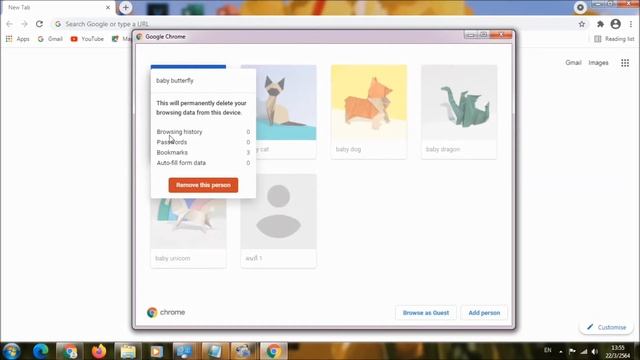Open Firefox from taskbar
The height and width of the screenshot is (360, 640).
(99, 351)
